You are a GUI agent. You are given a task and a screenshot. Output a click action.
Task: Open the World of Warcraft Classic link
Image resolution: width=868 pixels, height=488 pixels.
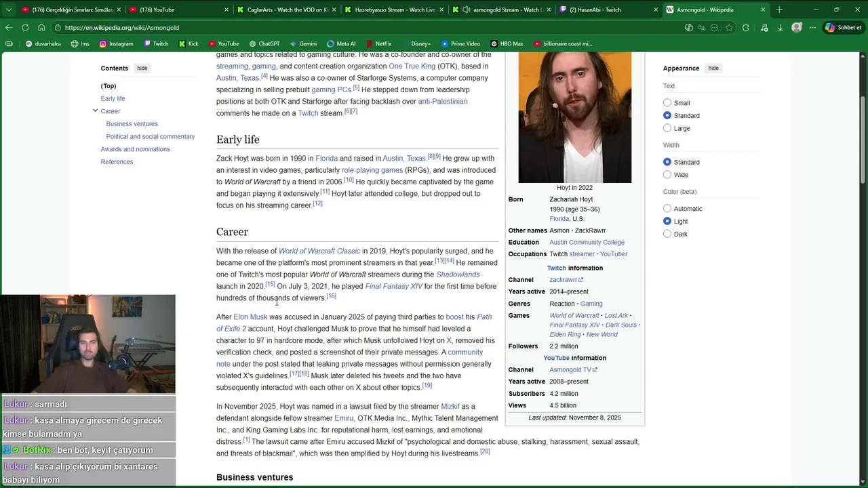(x=319, y=251)
